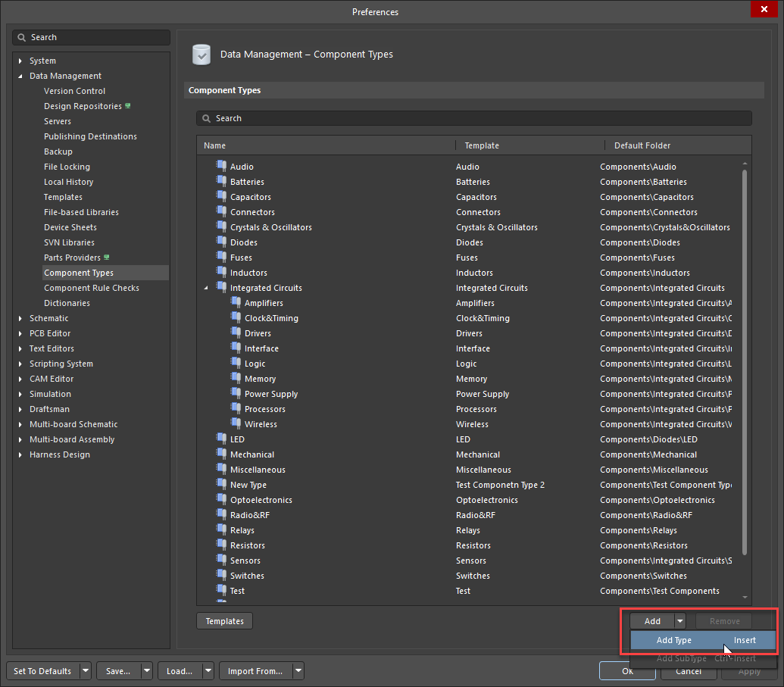Select the Sensors row name
This screenshot has width=784, height=687.
coord(245,561)
